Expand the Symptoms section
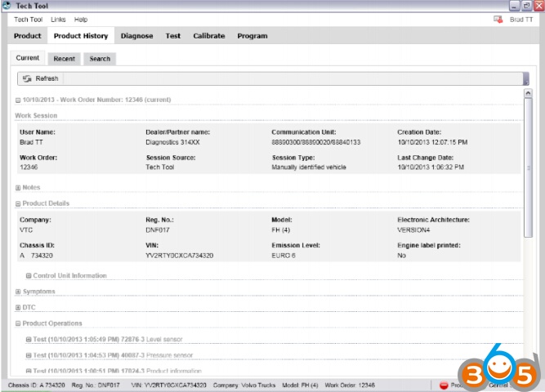 pyautogui.click(x=18, y=292)
